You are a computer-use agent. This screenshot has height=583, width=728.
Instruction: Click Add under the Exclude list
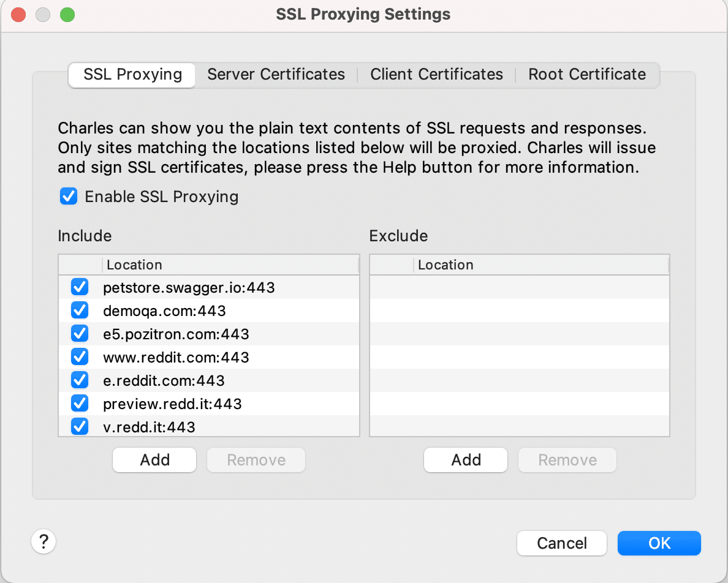pos(465,460)
